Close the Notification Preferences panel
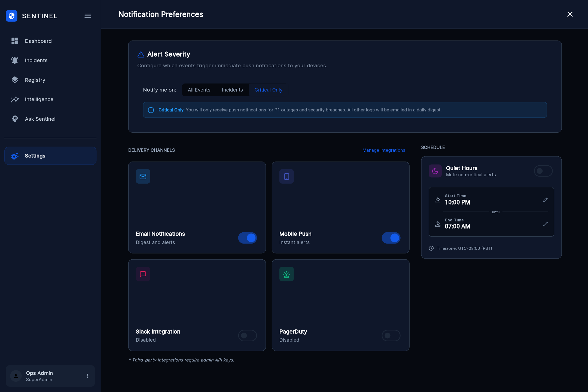This screenshot has width=588, height=392. pyautogui.click(x=570, y=14)
